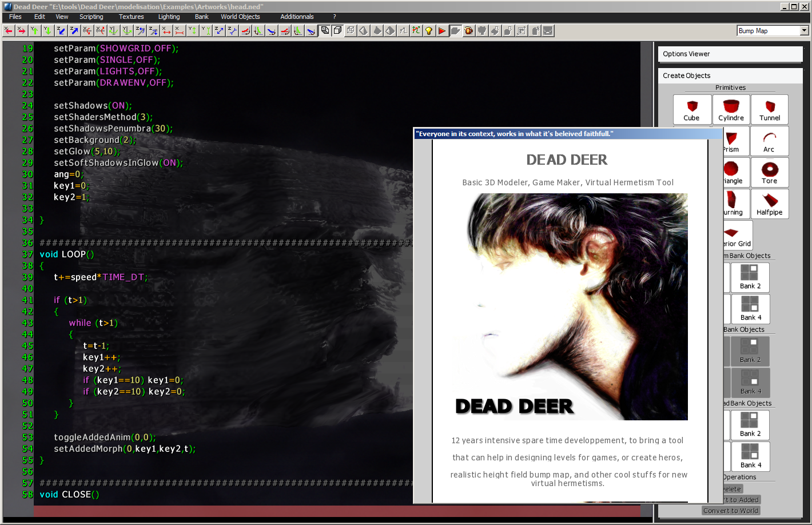Viewport: 812px width, 525px height.
Task: Create a Tunnel primitive
Action: (770, 109)
